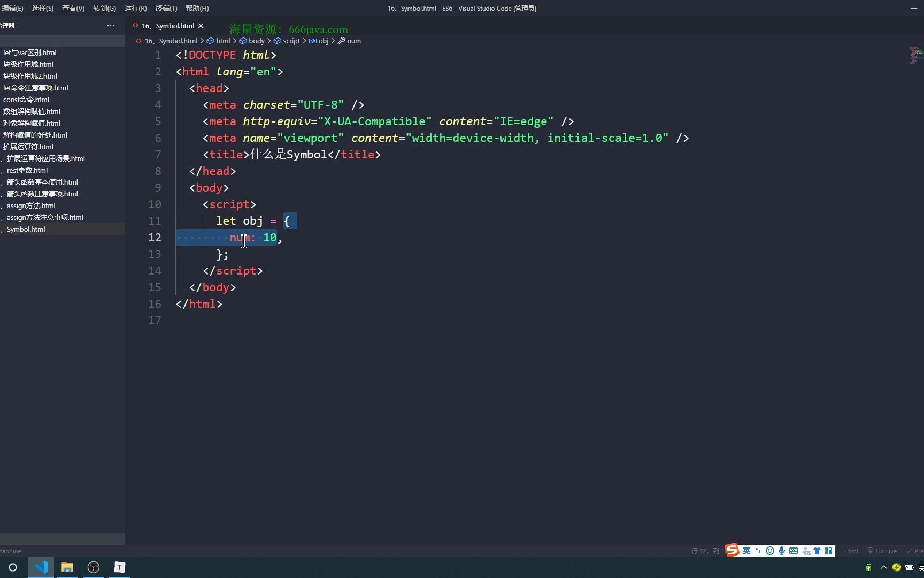Open assign方法注意事项.html in explorer
Image resolution: width=924 pixels, height=578 pixels.
(x=62, y=217)
